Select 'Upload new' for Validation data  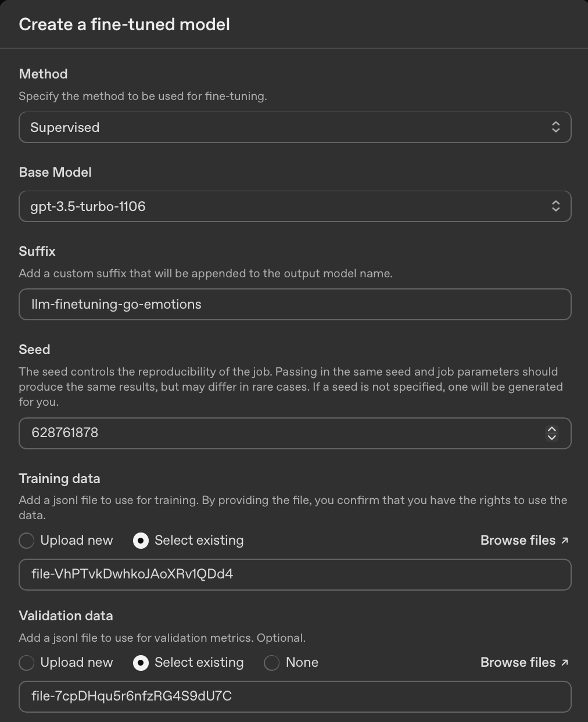click(x=27, y=663)
